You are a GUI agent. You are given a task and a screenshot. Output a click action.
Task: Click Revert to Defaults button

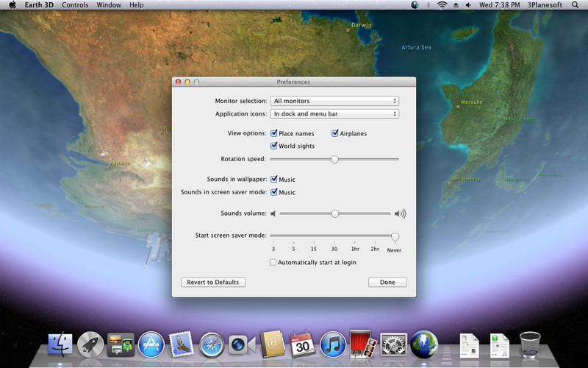(x=213, y=282)
